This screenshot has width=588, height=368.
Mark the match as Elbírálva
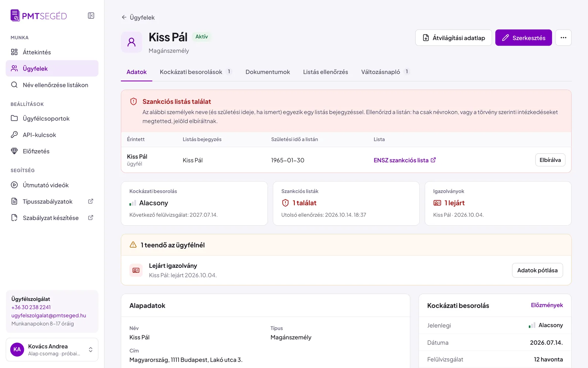[x=550, y=160]
